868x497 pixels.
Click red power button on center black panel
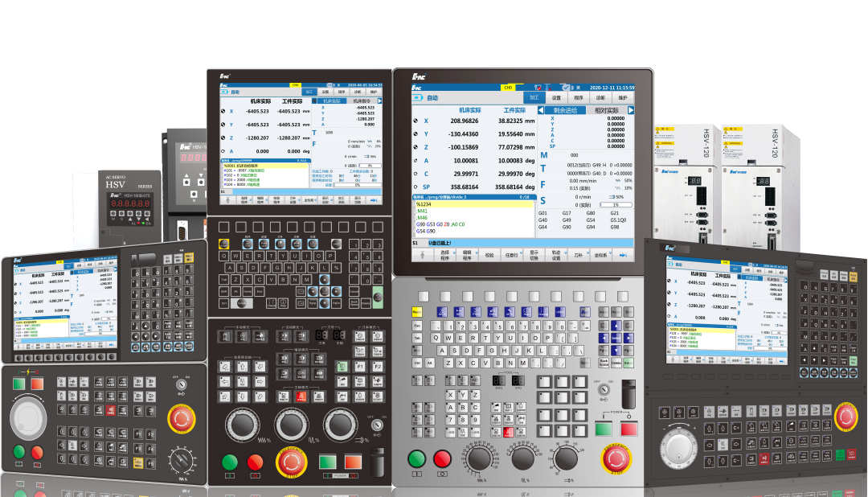coord(353,462)
